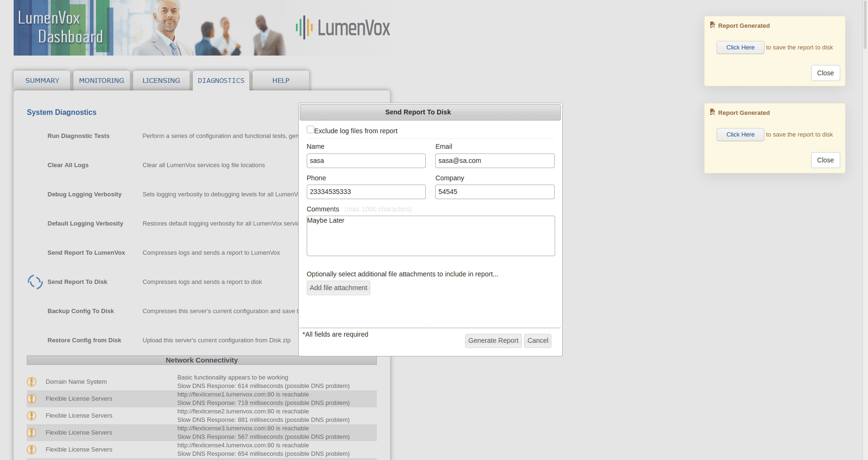Viewport: 868px width, 460px height.
Task: Open the Monitoring tab
Action: point(102,81)
